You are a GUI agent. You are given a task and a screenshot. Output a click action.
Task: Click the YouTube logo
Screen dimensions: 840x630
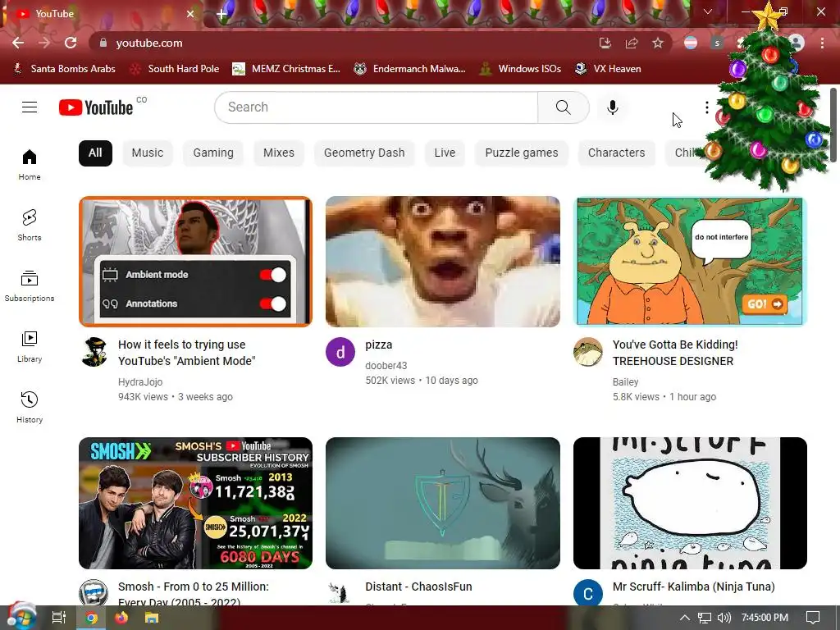[96, 107]
